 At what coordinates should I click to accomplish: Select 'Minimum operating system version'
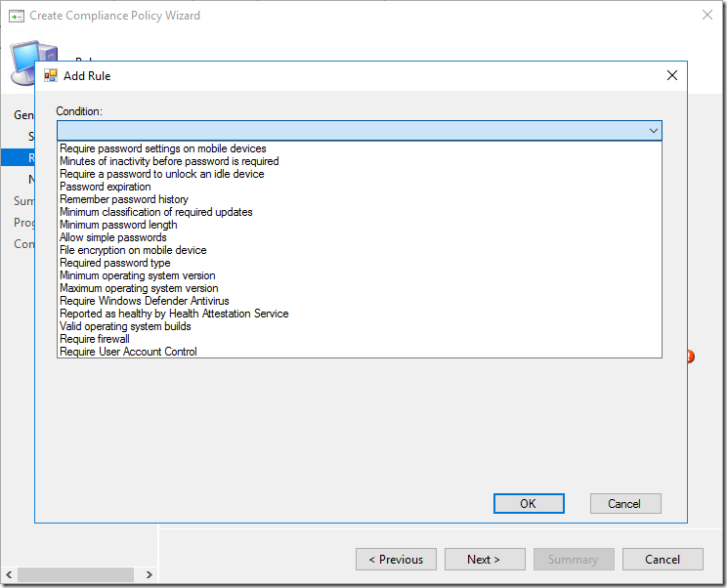(x=138, y=275)
